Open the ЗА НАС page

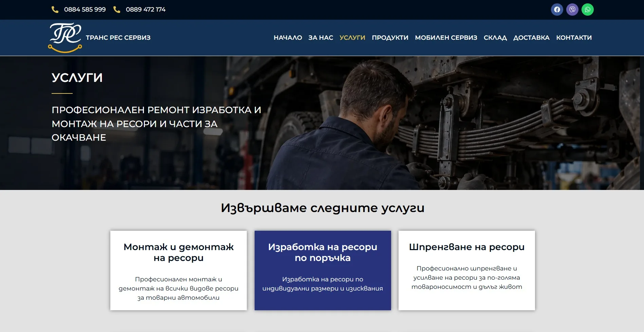point(321,38)
